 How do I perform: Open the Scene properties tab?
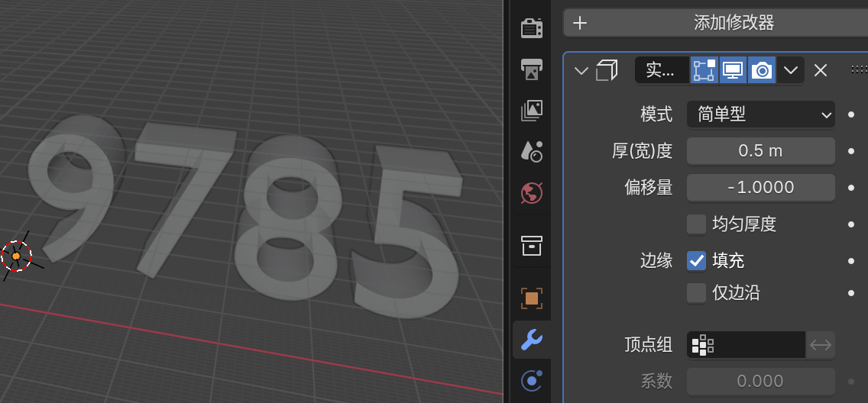point(532,151)
